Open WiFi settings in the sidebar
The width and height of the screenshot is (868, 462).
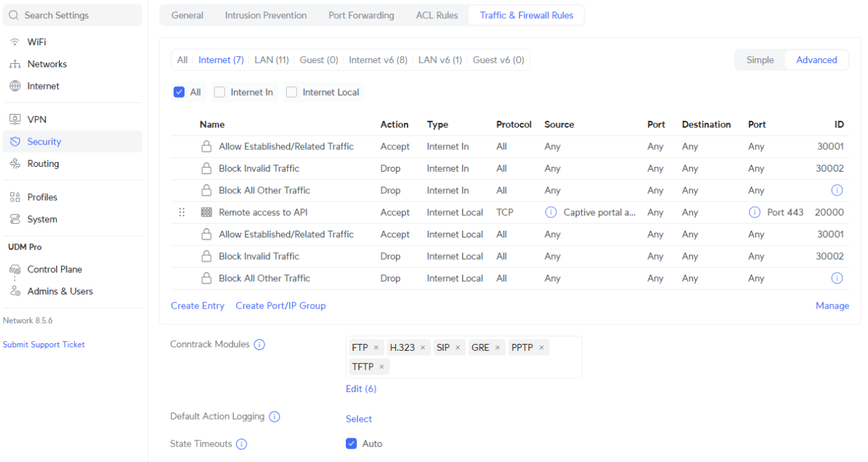pyautogui.click(x=37, y=42)
